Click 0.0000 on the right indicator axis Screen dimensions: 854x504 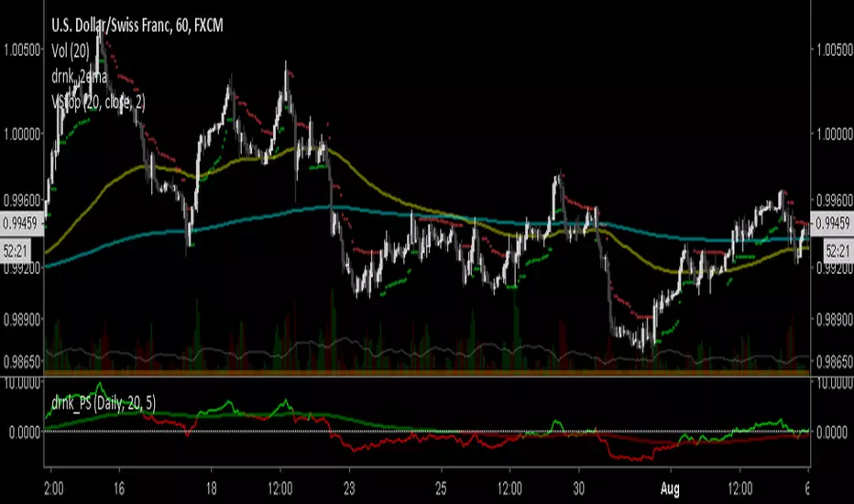tap(832, 433)
